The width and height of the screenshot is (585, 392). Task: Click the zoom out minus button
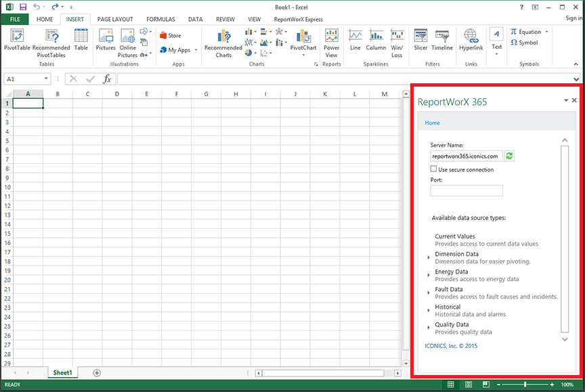tap(498, 384)
